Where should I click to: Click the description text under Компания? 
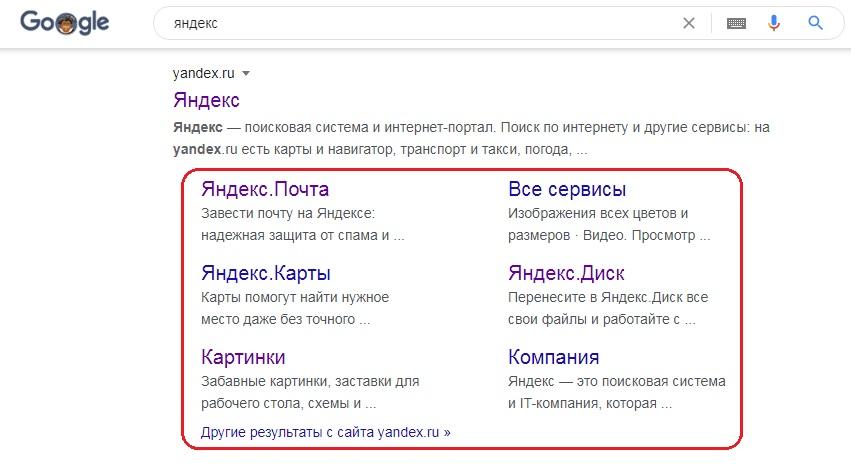coord(616,393)
